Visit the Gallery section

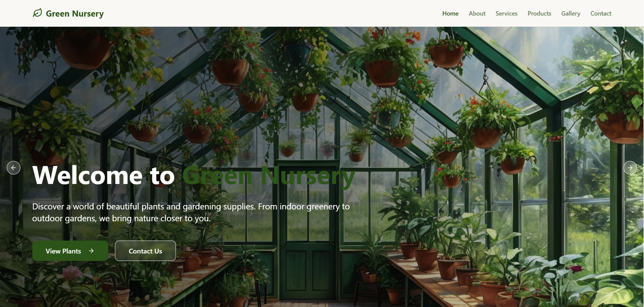pyautogui.click(x=571, y=13)
